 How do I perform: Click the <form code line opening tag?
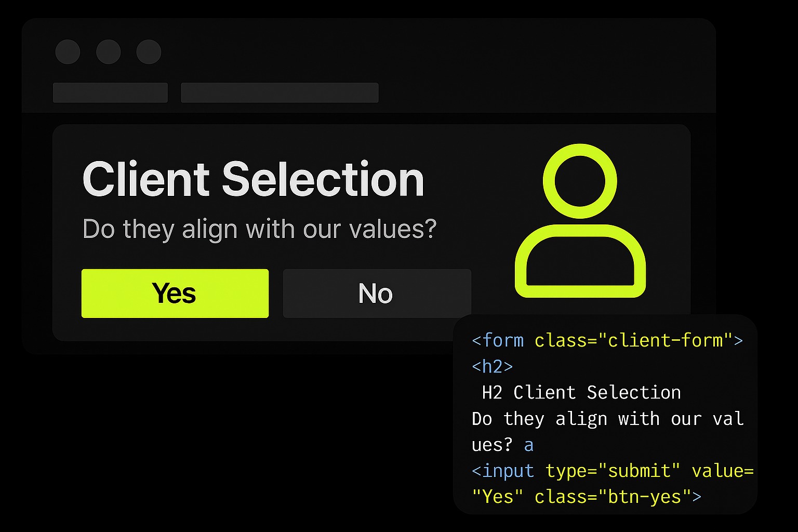coord(498,340)
